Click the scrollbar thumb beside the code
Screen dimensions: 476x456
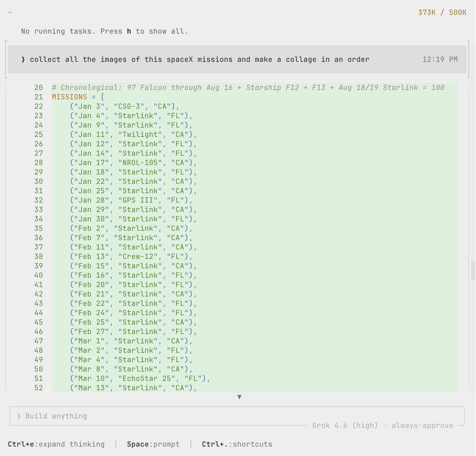tap(473, 271)
